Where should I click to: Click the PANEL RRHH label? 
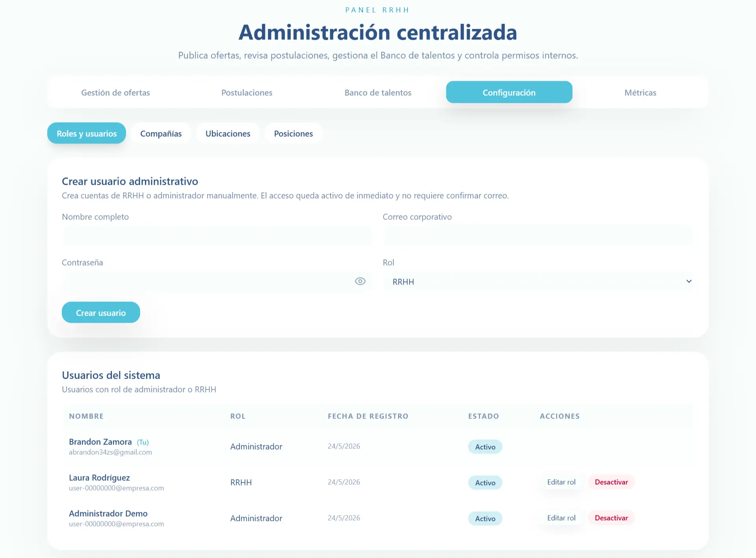pos(377,10)
